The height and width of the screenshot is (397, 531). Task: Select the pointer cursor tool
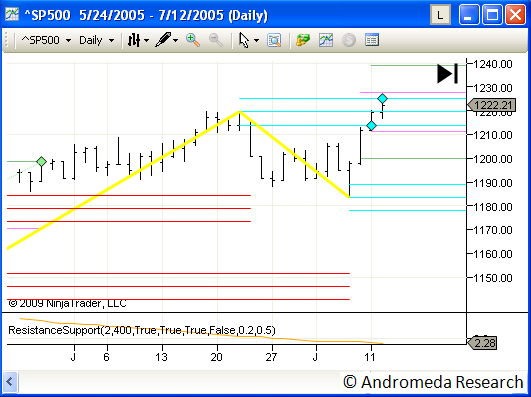(x=244, y=40)
